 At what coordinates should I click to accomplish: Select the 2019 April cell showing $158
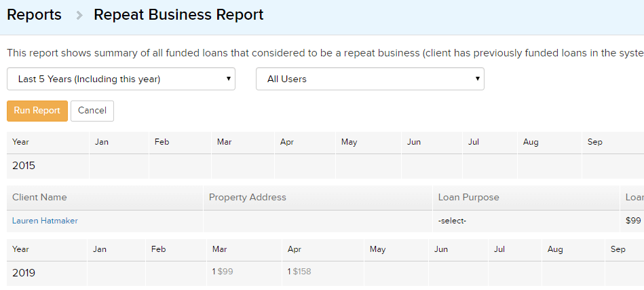pos(323,274)
